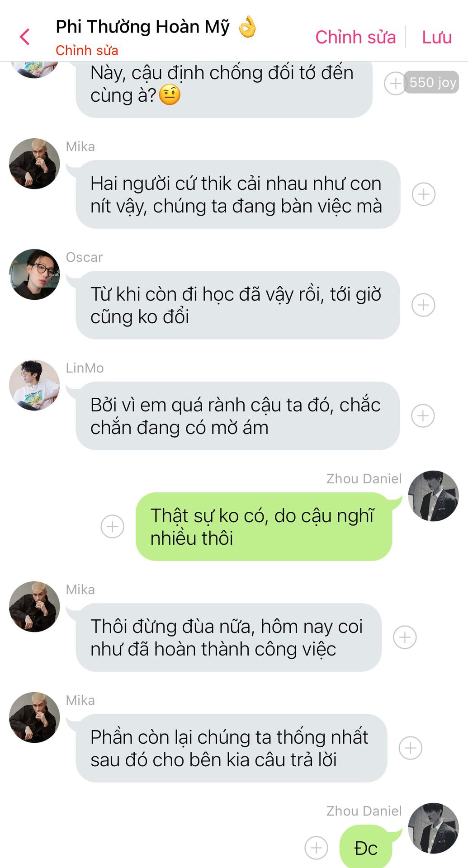
Task: Click plus icon beside LinMo's 'Bởi vì em' message
Action: point(423,416)
